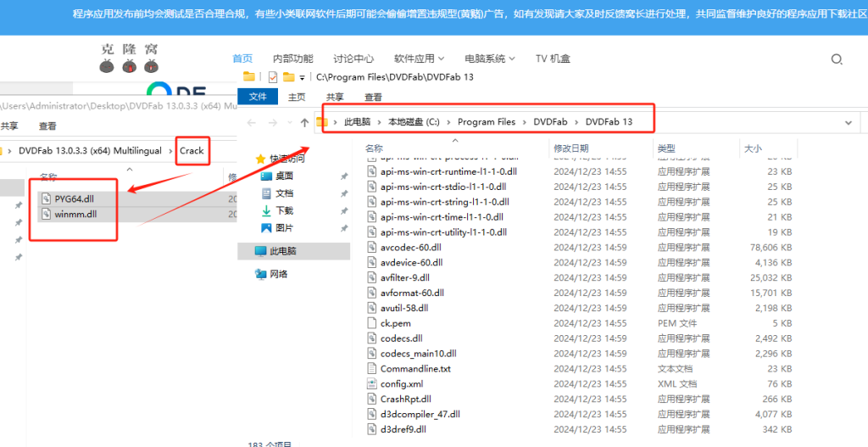
Task: Open 查看 tab in the Crack folder window
Action: (47, 126)
